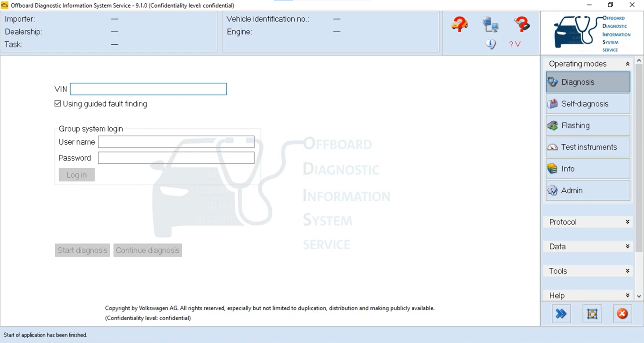Click the 'Task:' label
Viewport: 644px width, 343px height.
point(13,44)
